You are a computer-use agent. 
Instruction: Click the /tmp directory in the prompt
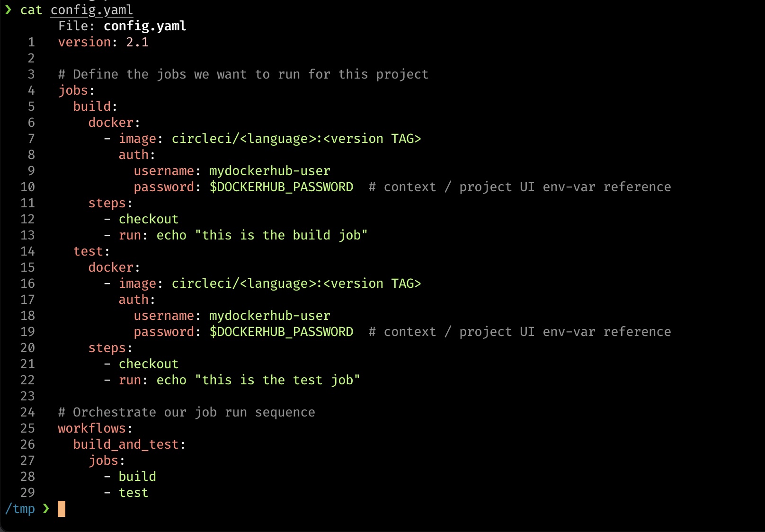tap(20, 509)
